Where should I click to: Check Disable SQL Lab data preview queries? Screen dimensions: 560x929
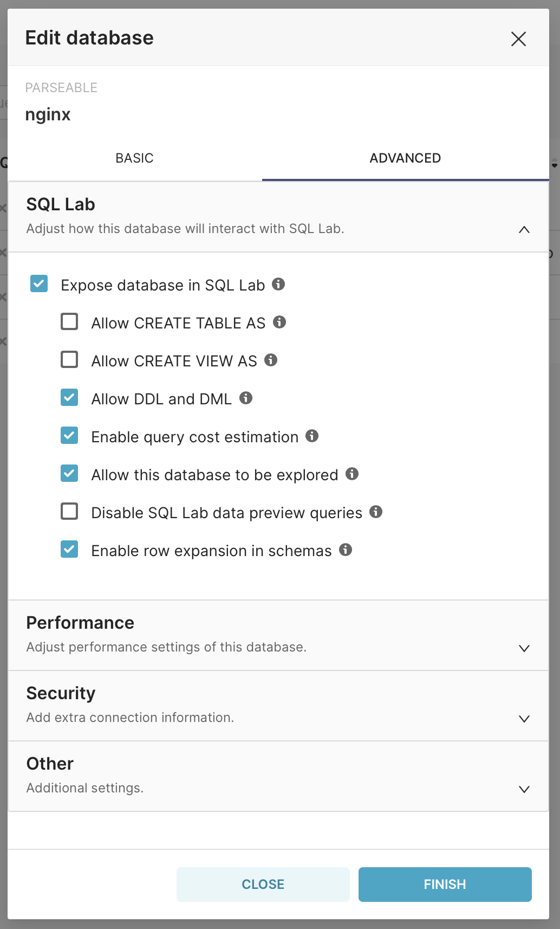coord(69,511)
